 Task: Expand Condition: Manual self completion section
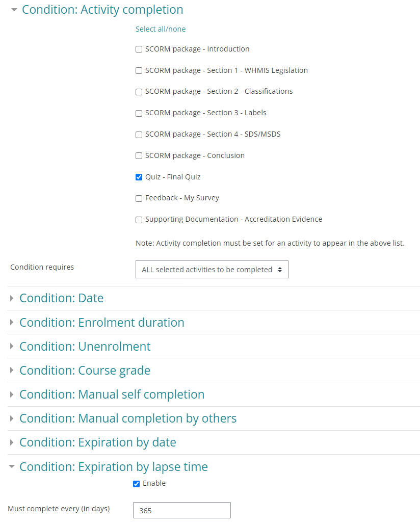(x=112, y=395)
